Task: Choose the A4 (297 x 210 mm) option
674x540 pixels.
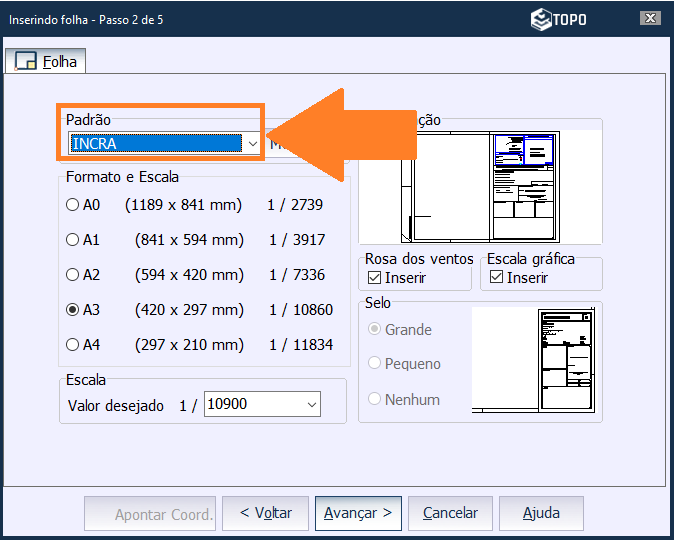Action: tap(73, 345)
